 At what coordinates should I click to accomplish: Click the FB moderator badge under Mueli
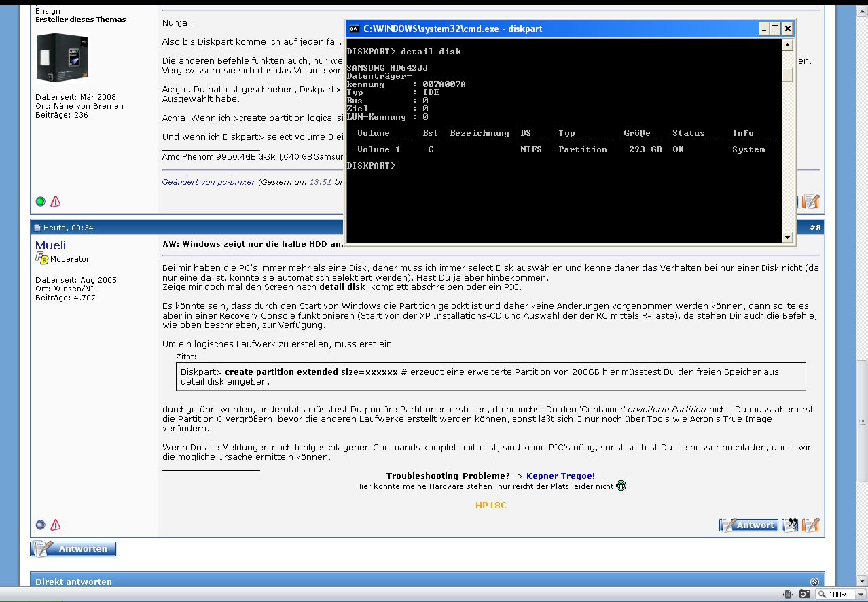point(41,258)
